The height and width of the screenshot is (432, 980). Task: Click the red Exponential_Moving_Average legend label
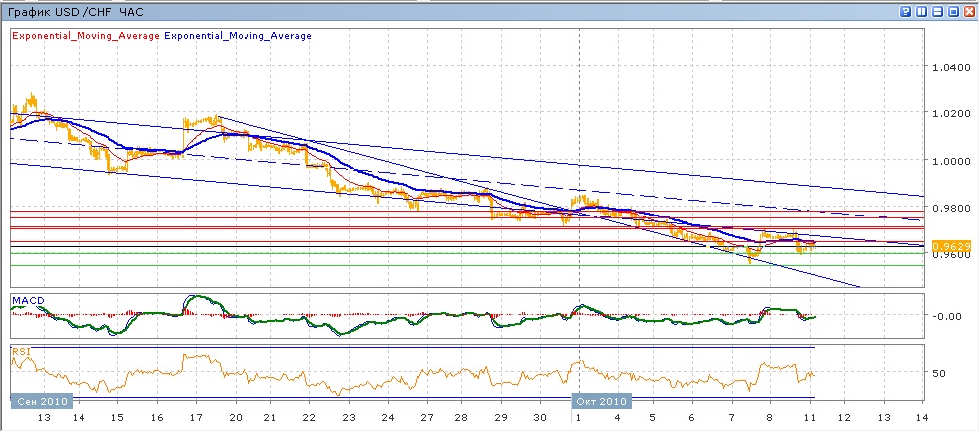tap(84, 36)
